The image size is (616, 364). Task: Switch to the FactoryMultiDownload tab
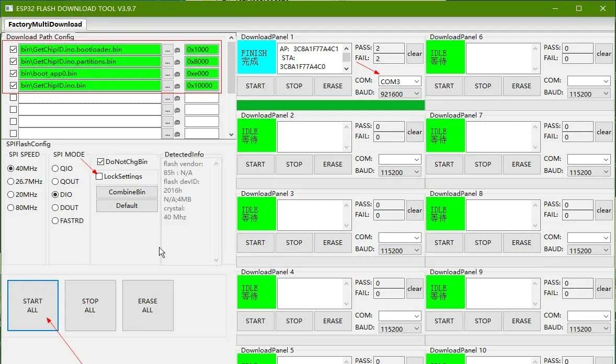click(x=45, y=24)
